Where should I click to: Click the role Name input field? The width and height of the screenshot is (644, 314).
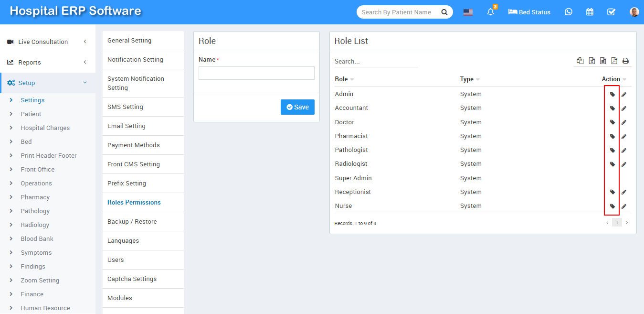point(256,73)
